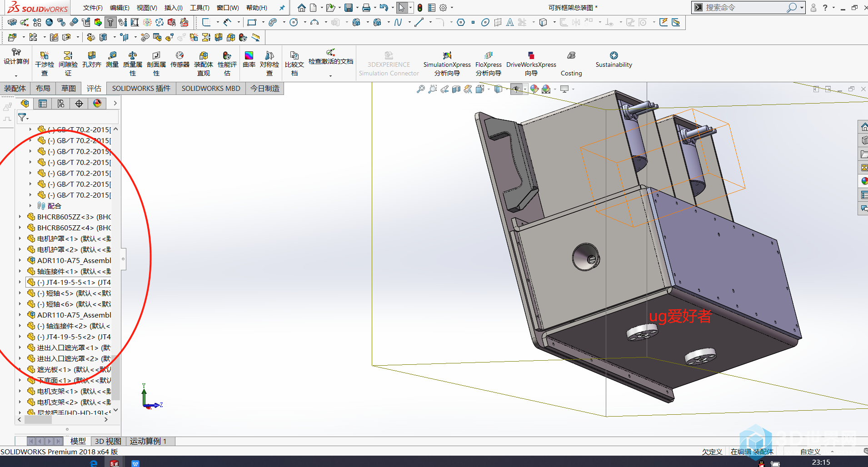Pin the menu bar with pushpin

click(x=282, y=8)
